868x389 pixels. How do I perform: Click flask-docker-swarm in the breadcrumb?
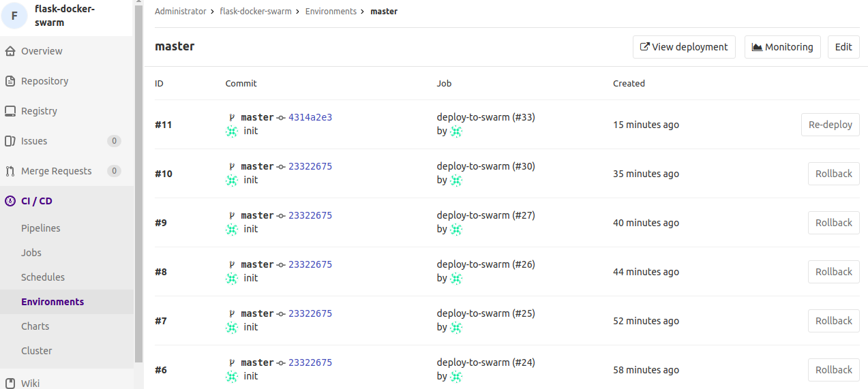(255, 12)
